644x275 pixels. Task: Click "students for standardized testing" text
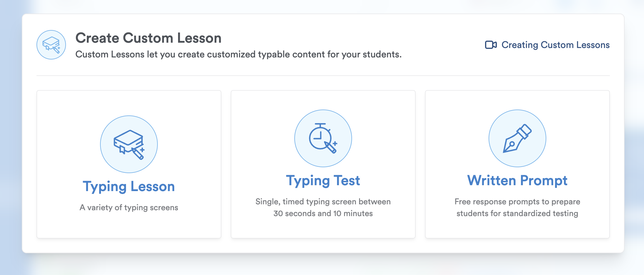point(517,213)
